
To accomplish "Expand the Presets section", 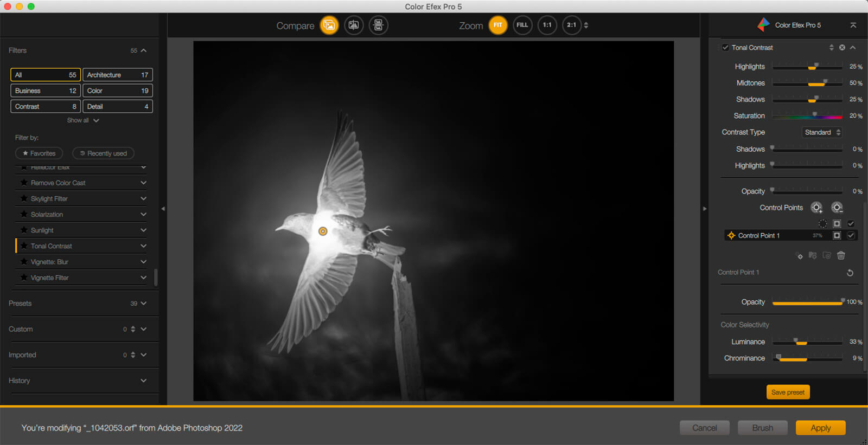I will (143, 304).
